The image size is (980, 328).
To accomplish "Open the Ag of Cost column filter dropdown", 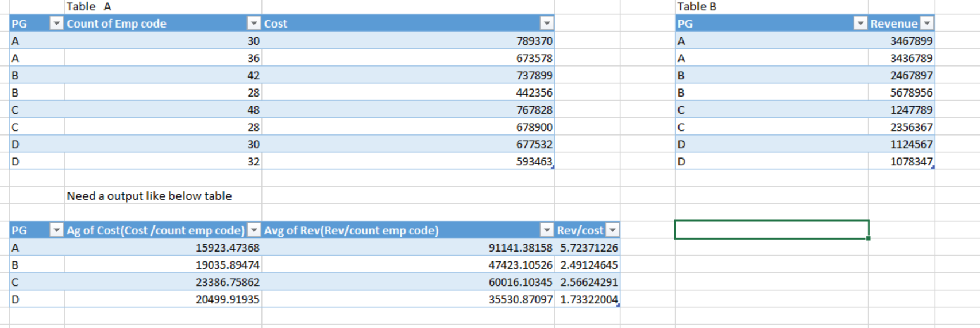I will 253,230.
